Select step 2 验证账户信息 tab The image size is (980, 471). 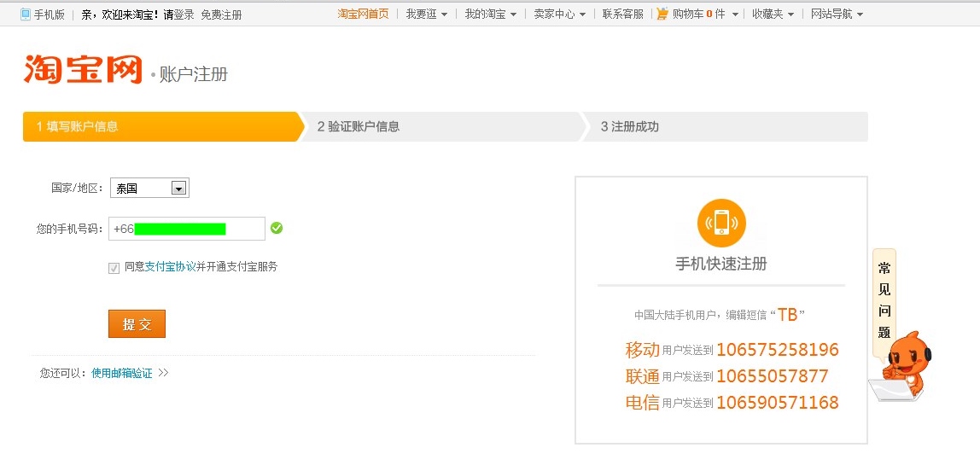coord(442,127)
